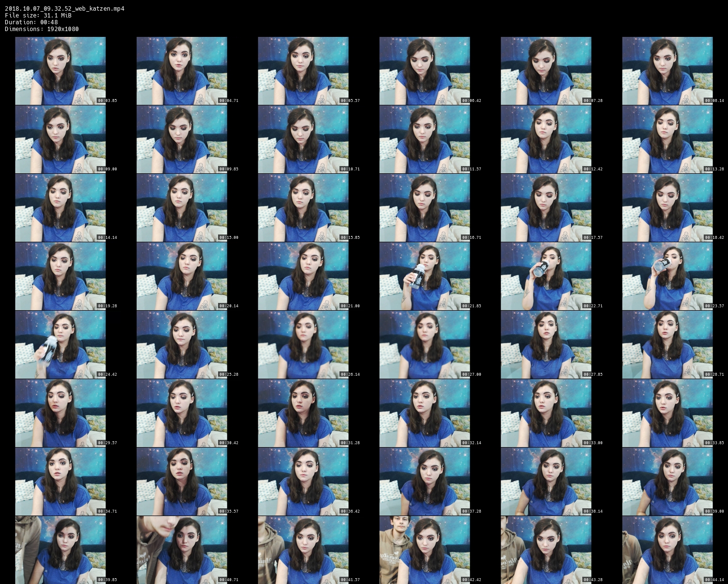Click the file name 2018.10.07_09.32.52_web_katzen.mp4
The width and height of the screenshot is (728, 584).
(x=65, y=9)
